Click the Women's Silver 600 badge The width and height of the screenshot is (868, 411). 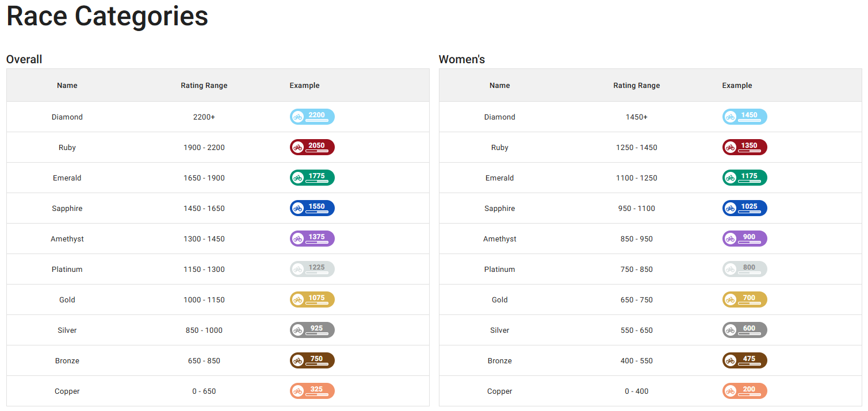coord(744,330)
